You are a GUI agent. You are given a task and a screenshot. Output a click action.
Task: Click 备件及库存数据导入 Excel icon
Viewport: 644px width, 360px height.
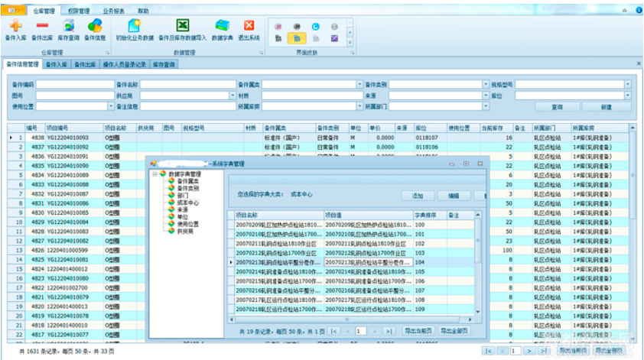pos(182,28)
